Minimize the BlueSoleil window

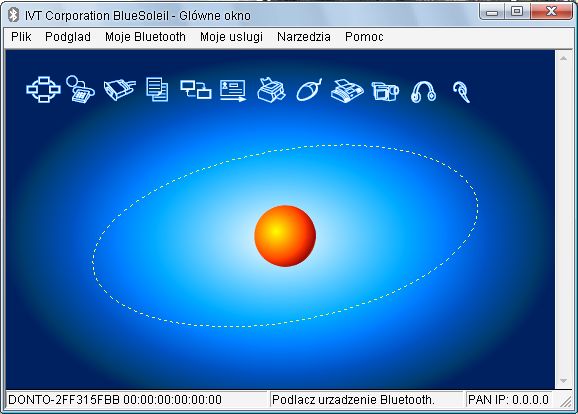click(492, 12)
